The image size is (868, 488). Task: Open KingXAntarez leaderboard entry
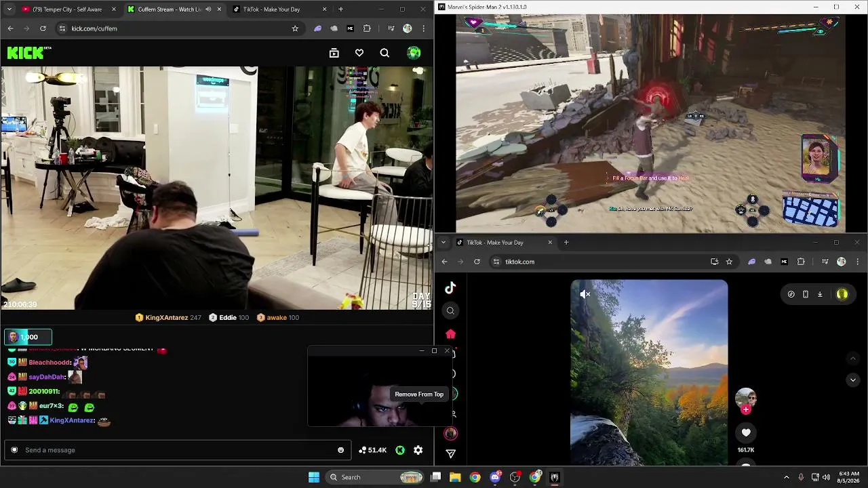coord(168,317)
